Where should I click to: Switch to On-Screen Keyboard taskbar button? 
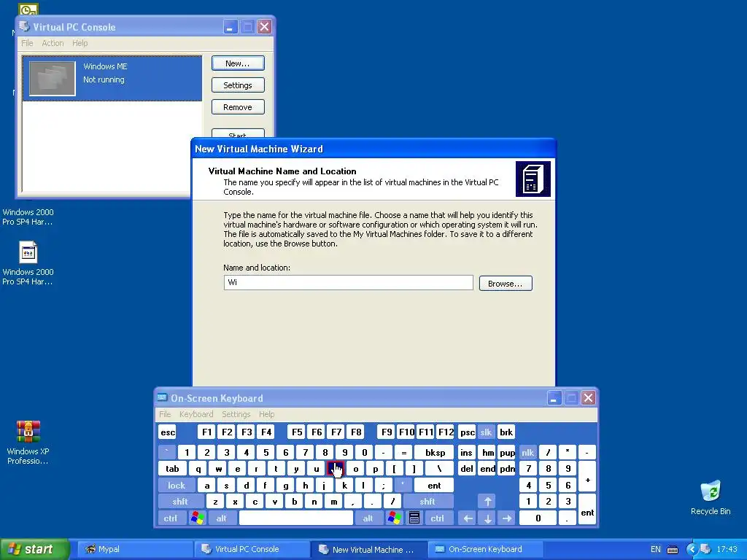click(x=485, y=549)
